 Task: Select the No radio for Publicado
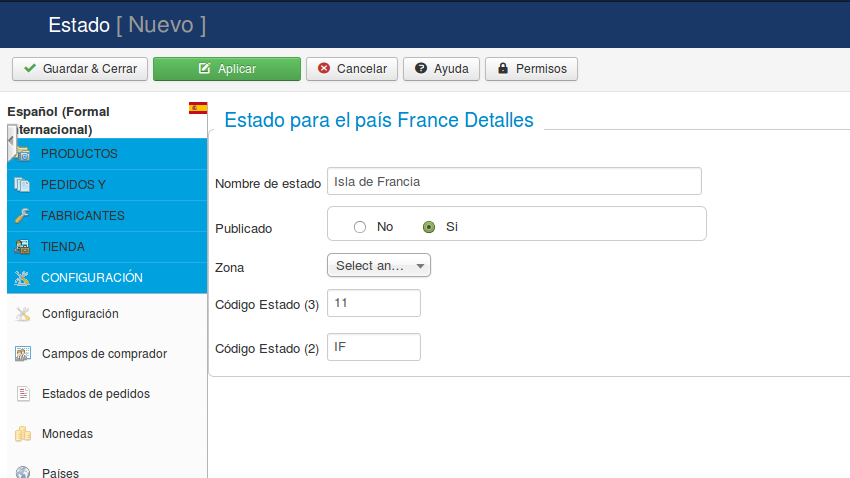360,227
